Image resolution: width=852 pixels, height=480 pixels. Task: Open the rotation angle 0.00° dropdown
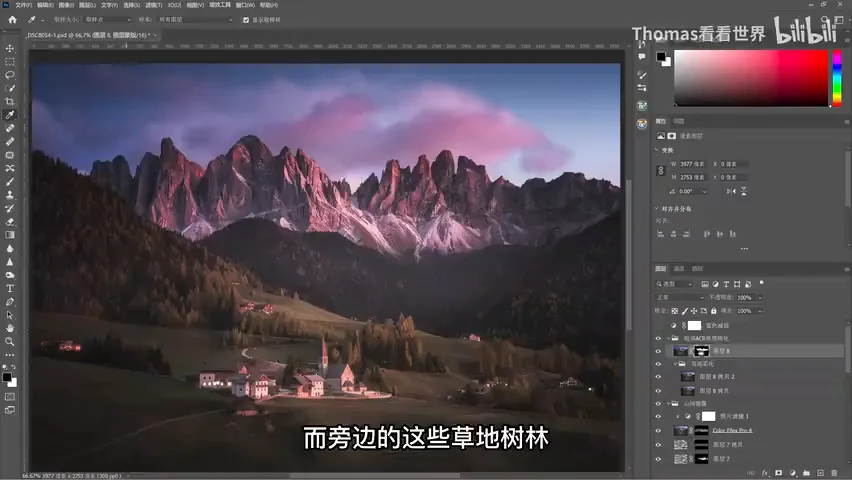705,191
